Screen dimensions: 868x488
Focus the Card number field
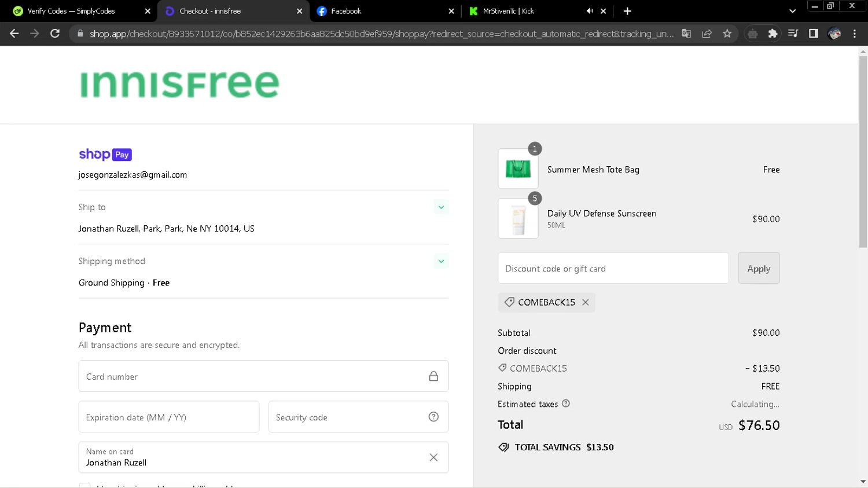click(263, 376)
